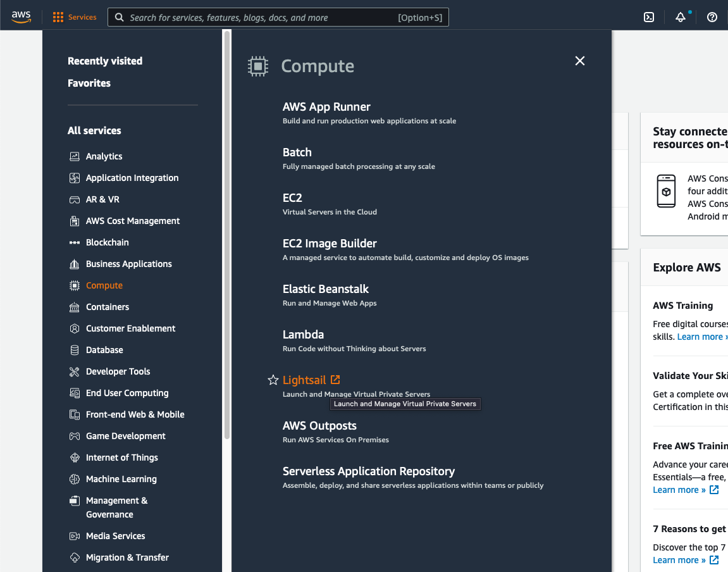728x572 pixels.
Task: Close the Compute services panel
Action: 580,61
